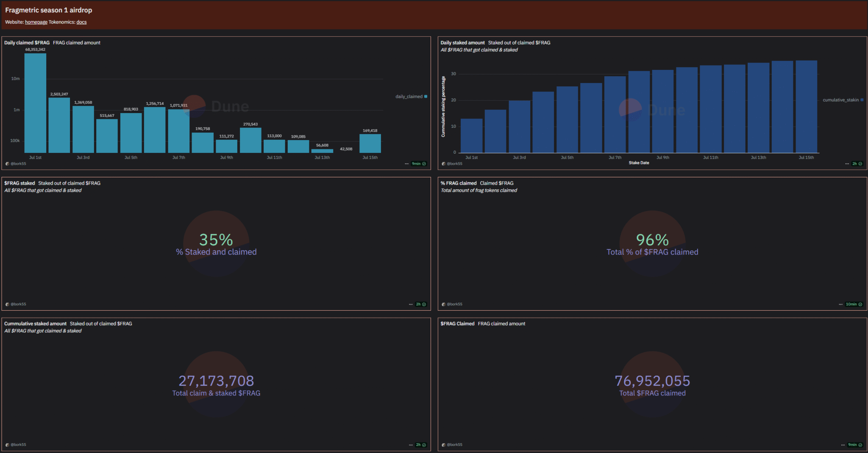Open the homepage website link
The height and width of the screenshot is (453, 868).
36,22
